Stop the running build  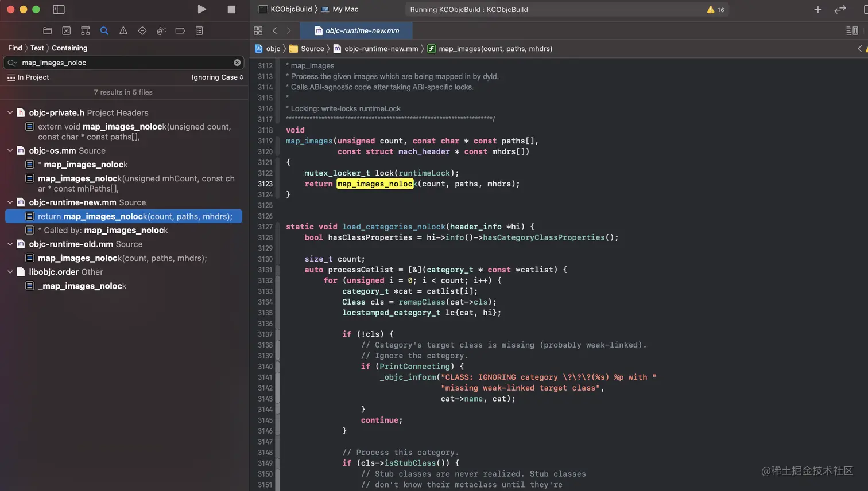pos(231,9)
